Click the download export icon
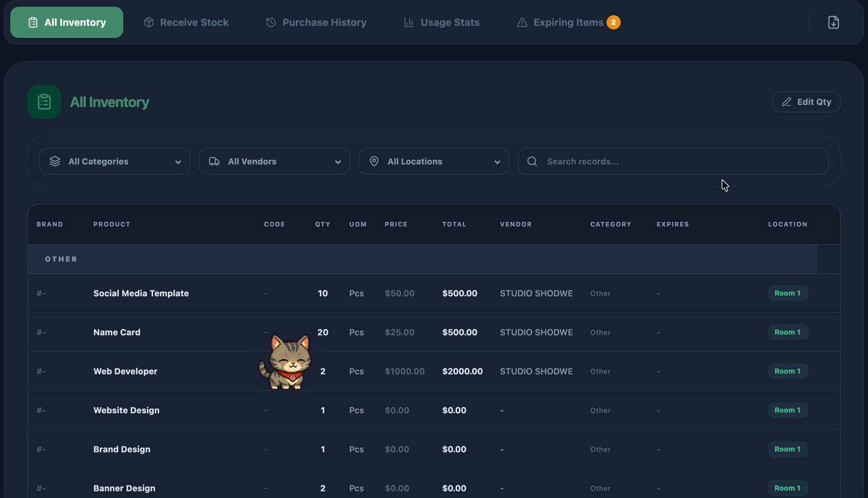This screenshot has width=868, height=498. (833, 22)
